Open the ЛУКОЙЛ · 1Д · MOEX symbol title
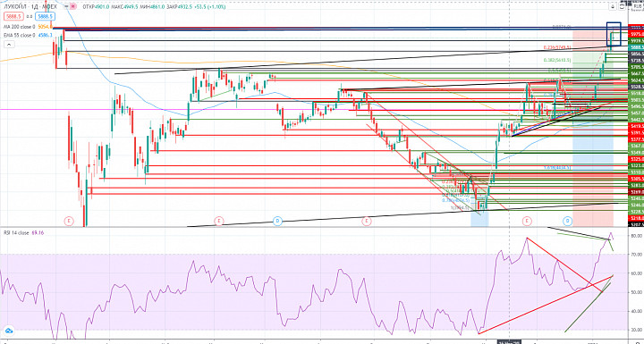The width and height of the screenshot is (644, 344). 30,6
